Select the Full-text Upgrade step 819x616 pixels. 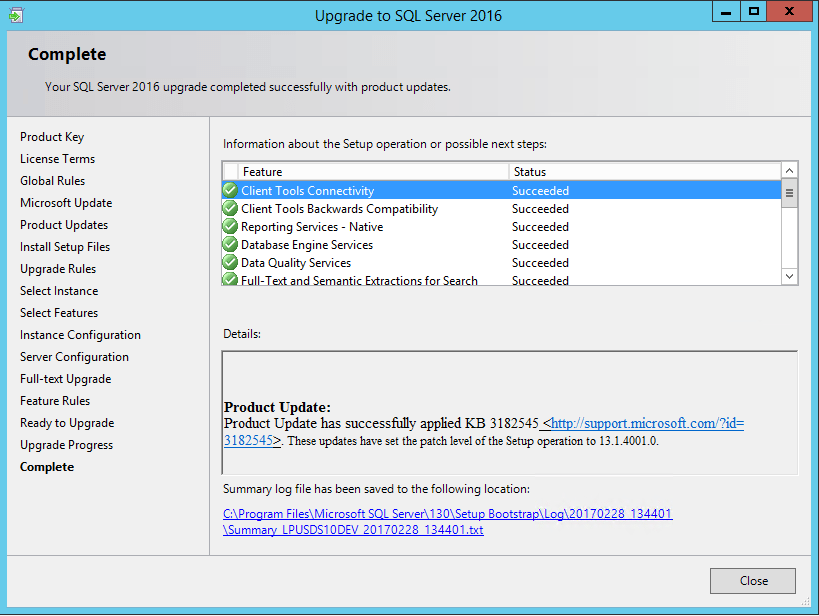coord(63,378)
